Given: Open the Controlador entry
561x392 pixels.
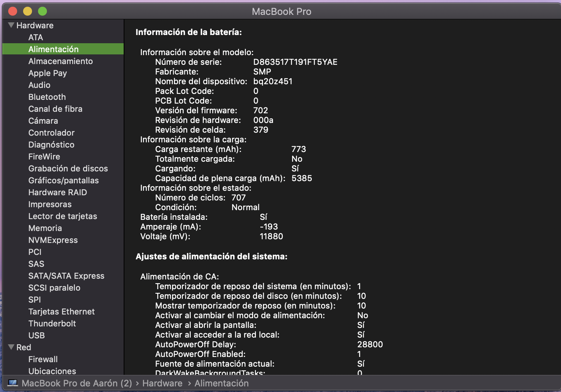Looking at the screenshot, I should (x=51, y=133).
